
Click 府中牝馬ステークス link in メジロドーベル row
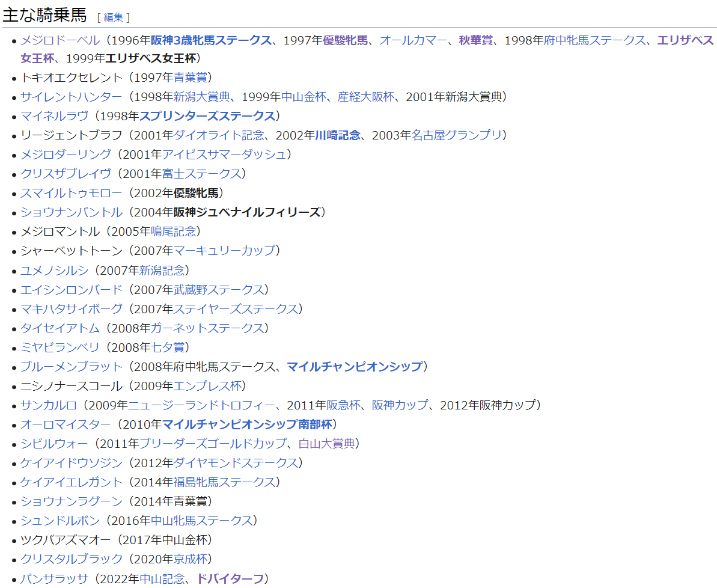594,40
